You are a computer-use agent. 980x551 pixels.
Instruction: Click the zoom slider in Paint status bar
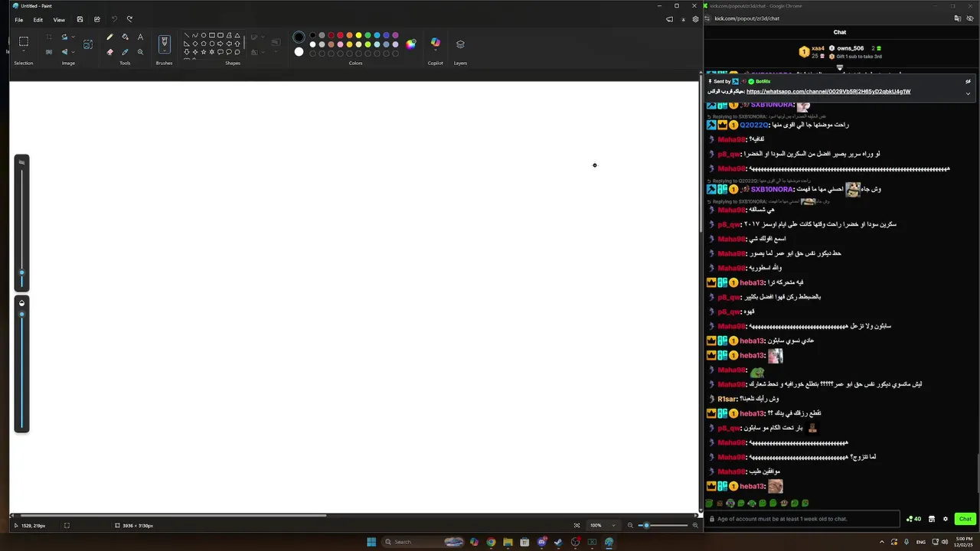pyautogui.click(x=663, y=525)
